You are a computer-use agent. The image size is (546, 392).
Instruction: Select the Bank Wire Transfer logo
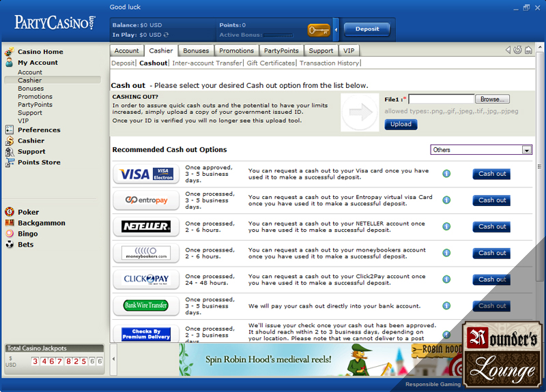click(146, 305)
